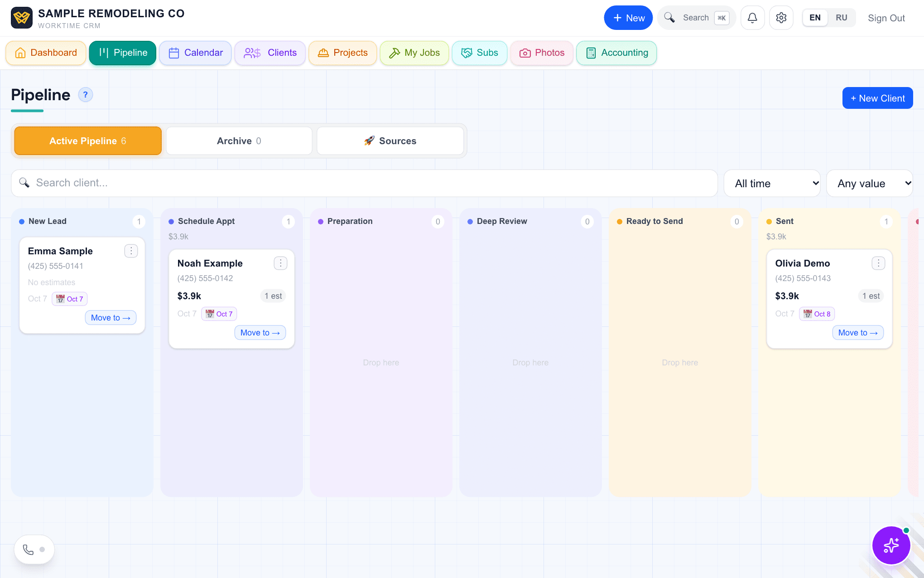Click the Pipeline help question mark icon
Image resolution: width=924 pixels, height=578 pixels.
click(x=85, y=95)
